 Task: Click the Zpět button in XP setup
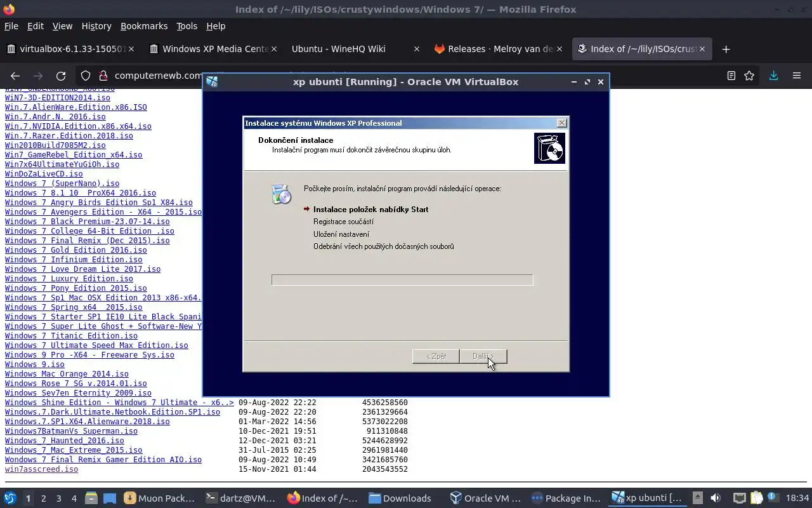click(x=436, y=356)
